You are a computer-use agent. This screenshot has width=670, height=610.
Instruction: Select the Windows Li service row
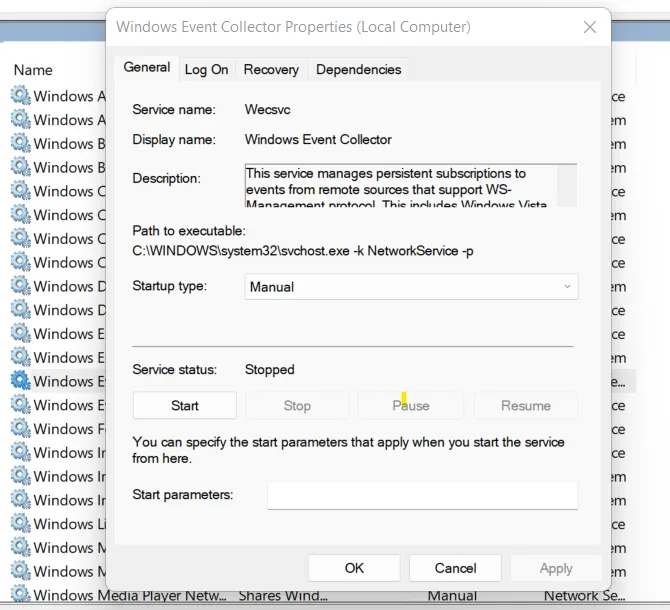[x=58, y=523]
